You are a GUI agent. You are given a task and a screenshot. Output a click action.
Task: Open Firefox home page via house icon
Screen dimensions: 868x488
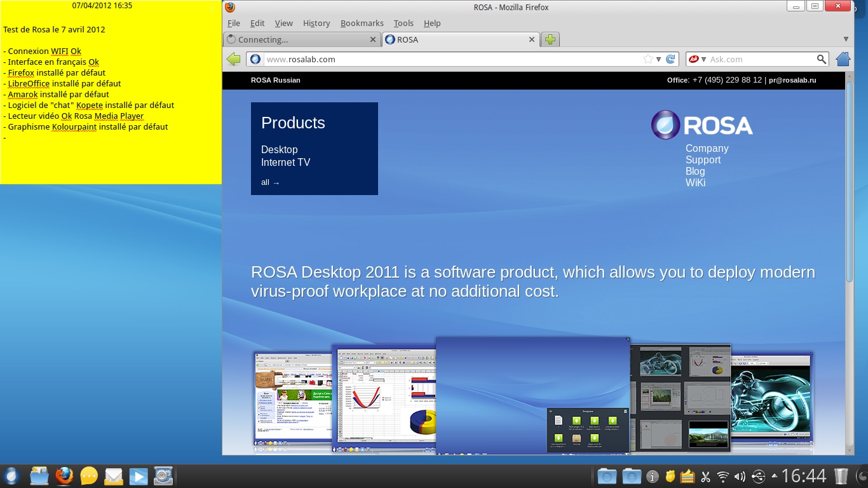point(843,59)
